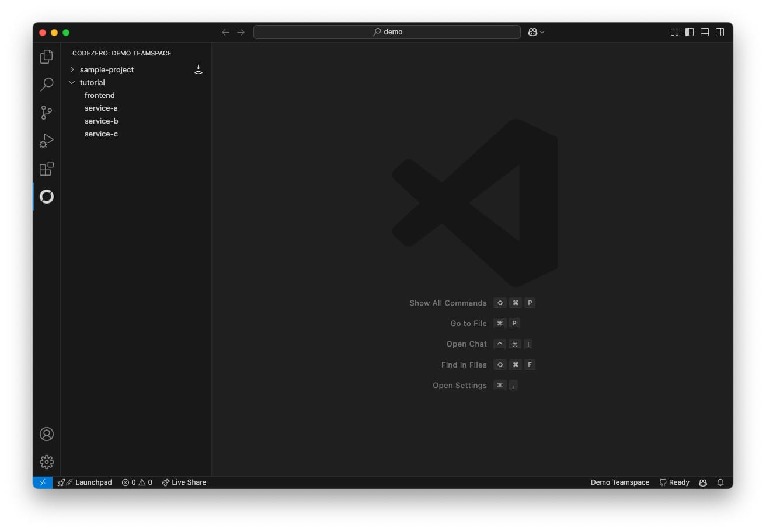
Task: Open the Codezero extension sidebar icon
Action: [x=47, y=197]
